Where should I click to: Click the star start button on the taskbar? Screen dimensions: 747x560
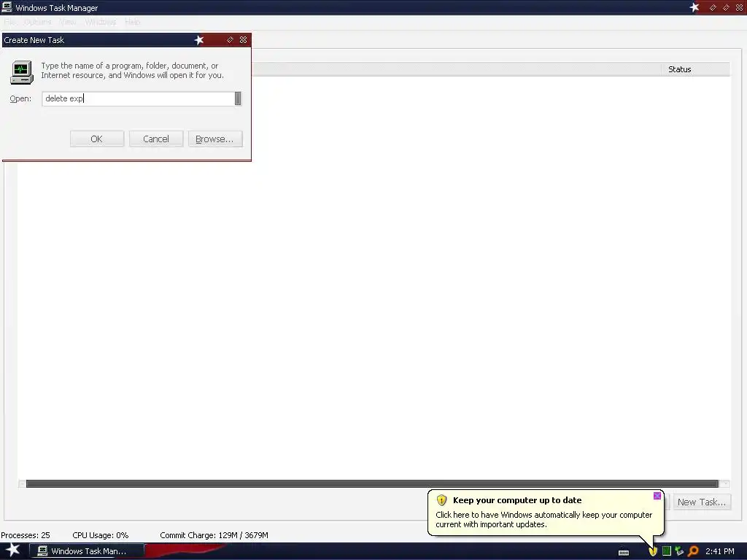coord(13,551)
